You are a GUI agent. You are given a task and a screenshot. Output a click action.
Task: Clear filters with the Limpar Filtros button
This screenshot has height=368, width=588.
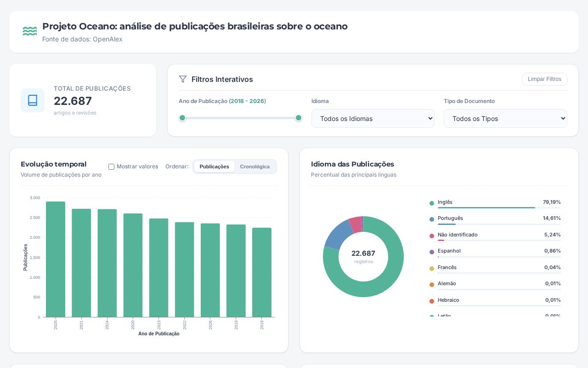pyautogui.click(x=544, y=79)
